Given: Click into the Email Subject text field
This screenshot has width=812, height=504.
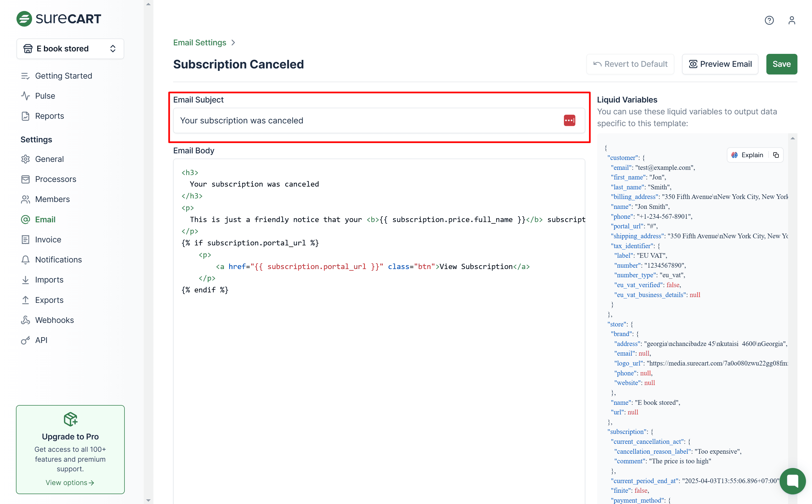Looking at the screenshot, I should pos(367,120).
